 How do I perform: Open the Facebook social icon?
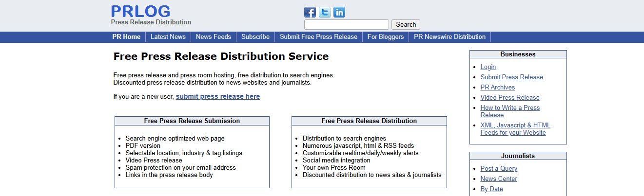(x=310, y=12)
